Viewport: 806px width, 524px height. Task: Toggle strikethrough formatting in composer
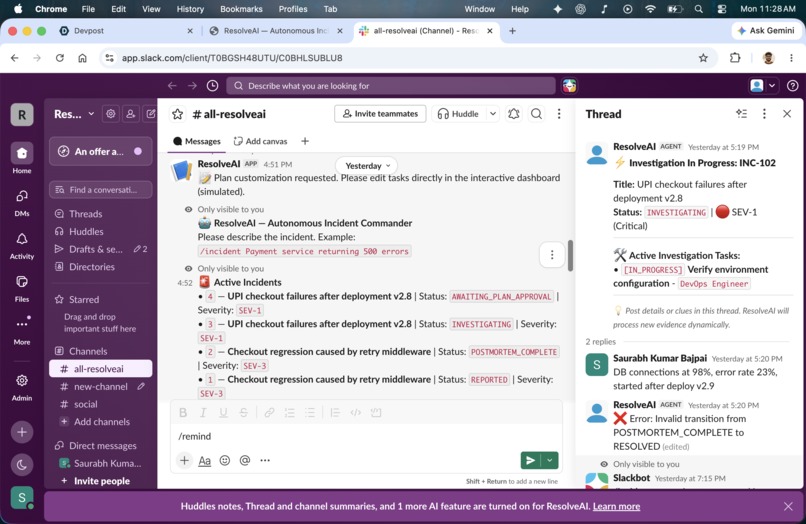pos(244,412)
